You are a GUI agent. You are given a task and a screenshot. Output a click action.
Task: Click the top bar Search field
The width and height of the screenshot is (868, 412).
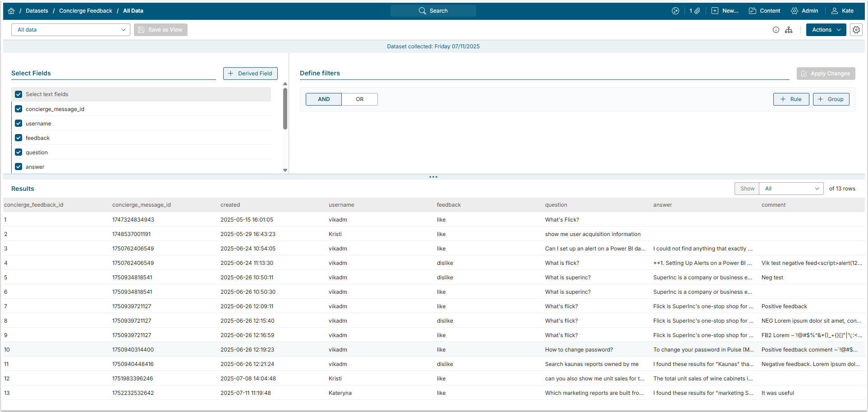click(433, 11)
